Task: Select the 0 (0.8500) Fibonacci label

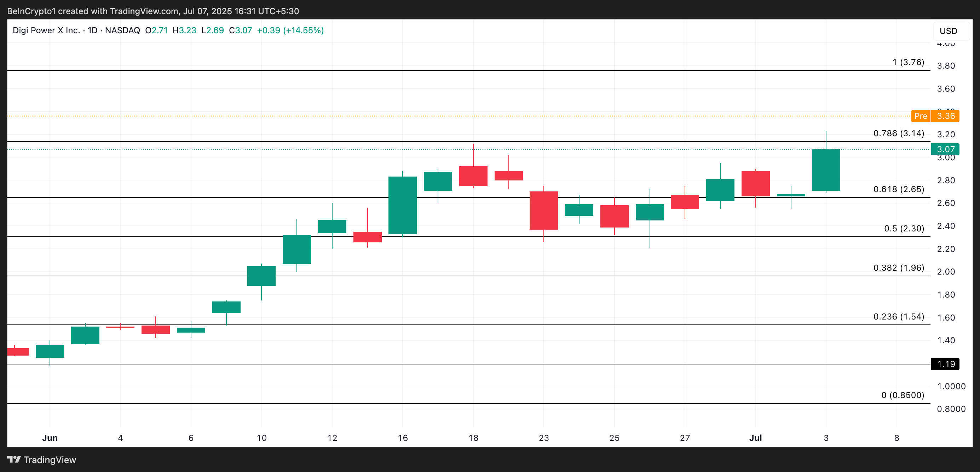Action: click(x=903, y=395)
